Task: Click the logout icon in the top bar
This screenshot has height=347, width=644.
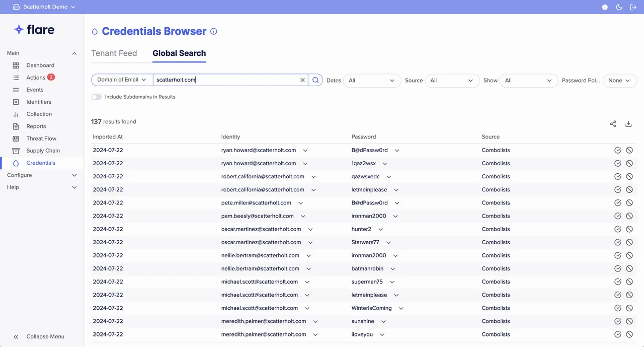Action: (633, 7)
